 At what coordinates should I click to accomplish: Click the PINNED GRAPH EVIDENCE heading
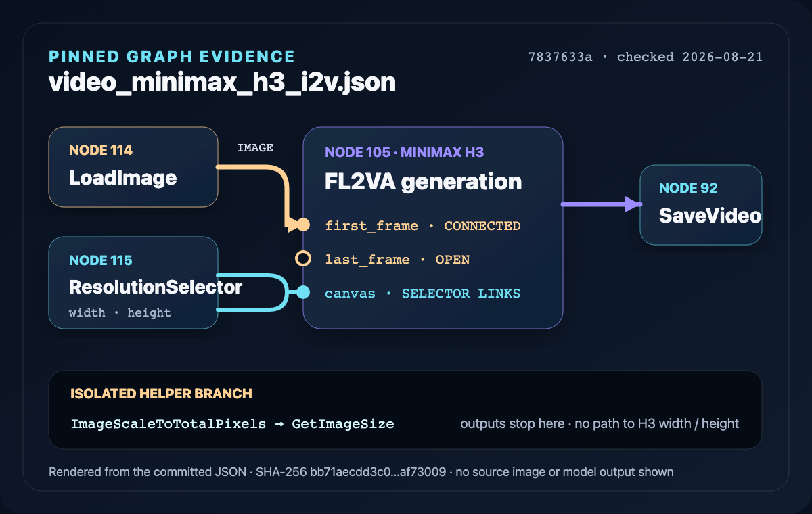pyautogui.click(x=172, y=57)
